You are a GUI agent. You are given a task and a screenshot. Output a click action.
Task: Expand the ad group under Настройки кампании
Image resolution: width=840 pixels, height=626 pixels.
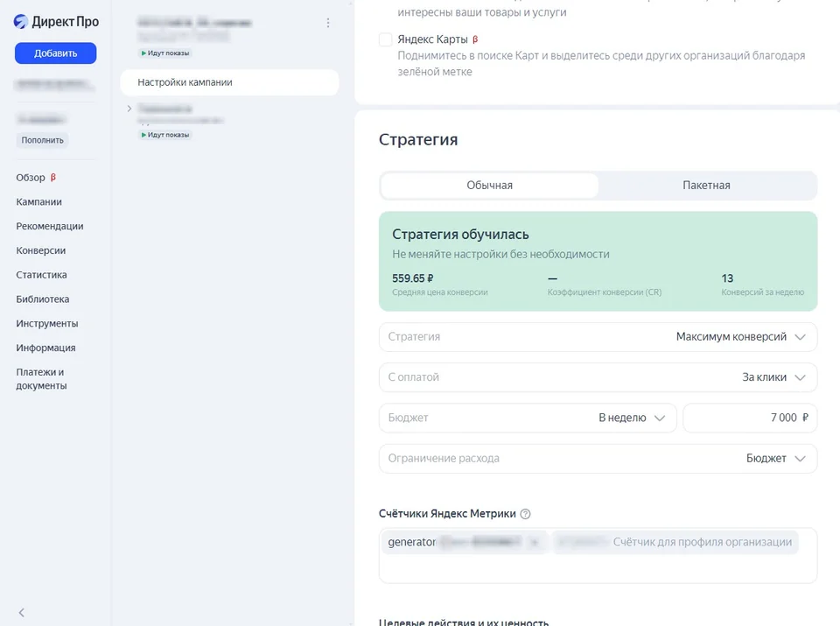tap(129, 109)
